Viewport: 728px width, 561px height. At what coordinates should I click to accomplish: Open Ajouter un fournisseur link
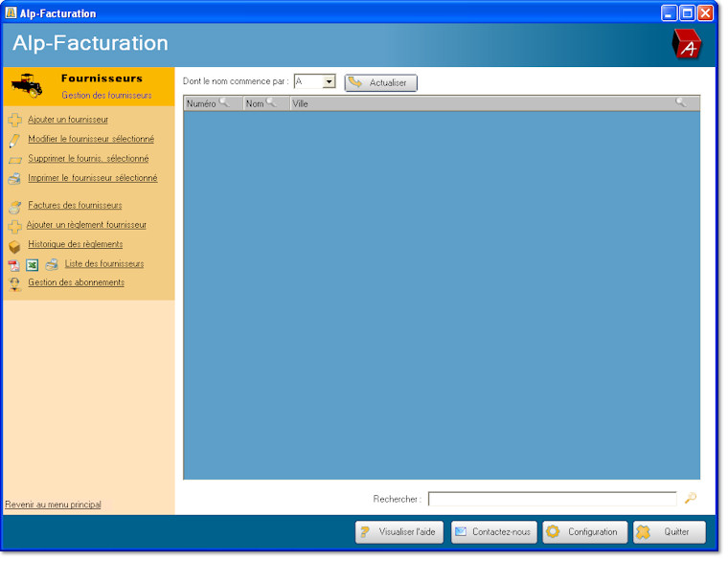[67, 120]
